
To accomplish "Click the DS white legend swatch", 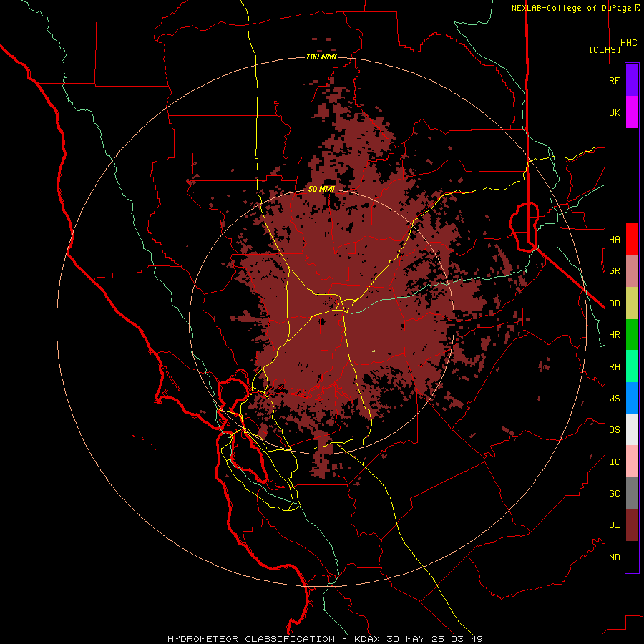I will (x=632, y=429).
